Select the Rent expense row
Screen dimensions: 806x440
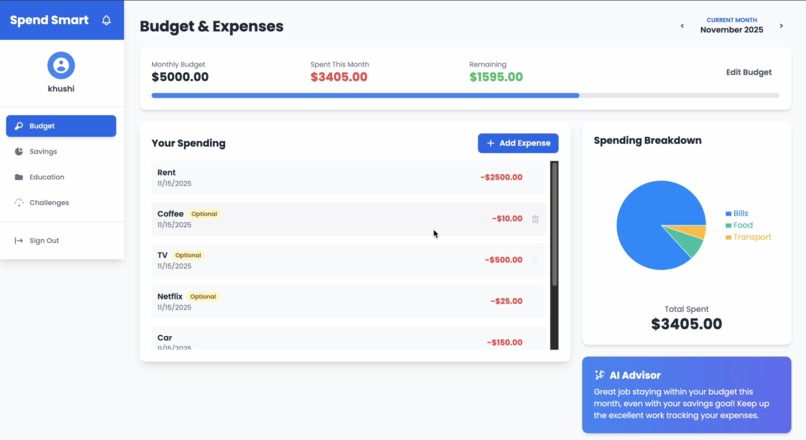click(349, 178)
